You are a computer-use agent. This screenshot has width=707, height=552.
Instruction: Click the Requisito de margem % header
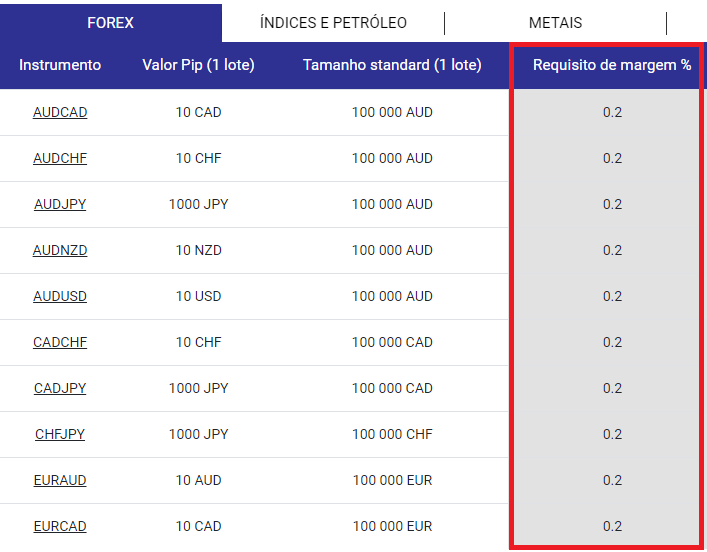(x=612, y=65)
